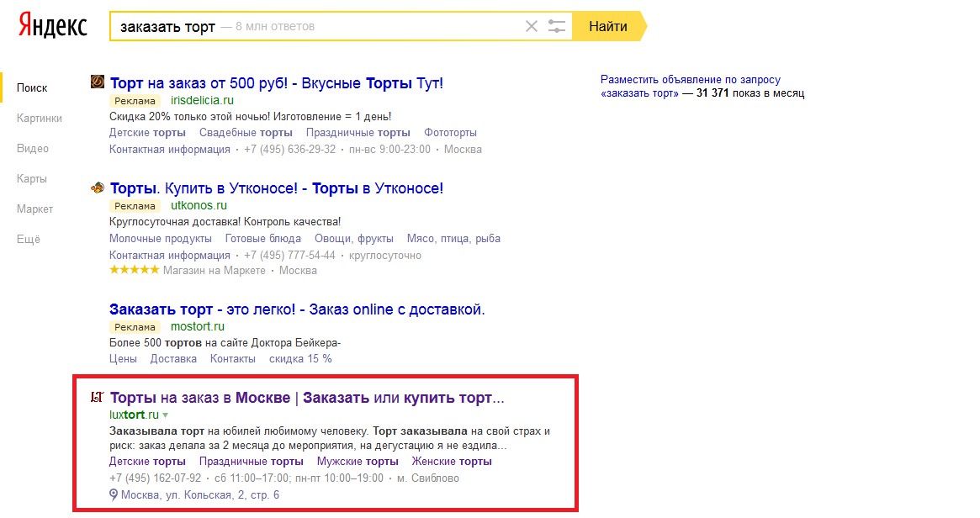
Task: Open Контактная информация for irisdelicia ad
Action: 170,150
